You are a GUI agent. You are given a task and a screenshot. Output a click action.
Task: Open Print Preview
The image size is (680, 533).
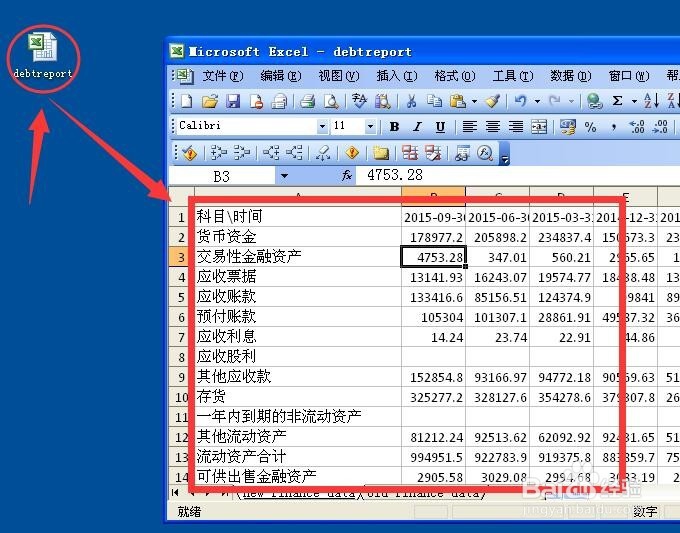331,101
